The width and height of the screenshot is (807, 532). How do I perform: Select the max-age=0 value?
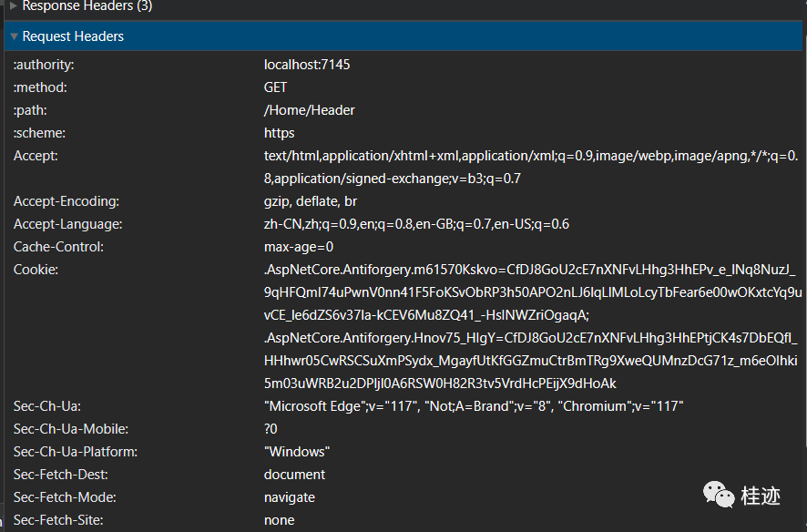coord(299,247)
